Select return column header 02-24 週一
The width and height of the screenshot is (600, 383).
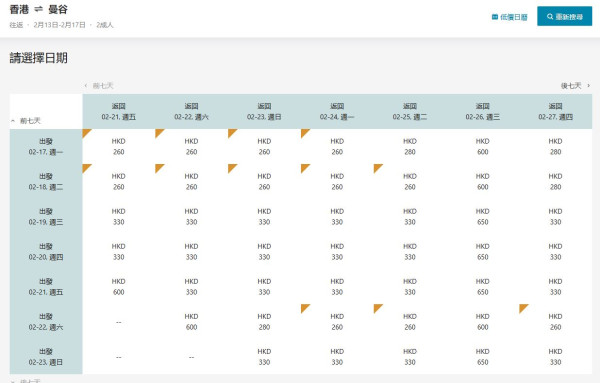337,111
